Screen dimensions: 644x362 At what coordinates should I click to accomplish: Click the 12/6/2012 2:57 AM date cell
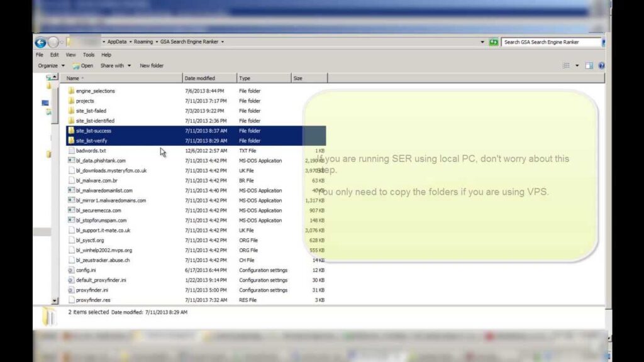tap(206, 151)
